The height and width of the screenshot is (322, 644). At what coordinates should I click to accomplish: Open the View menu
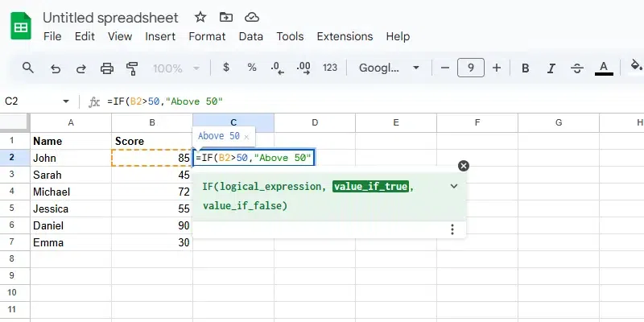pyautogui.click(x=120, y=36)
